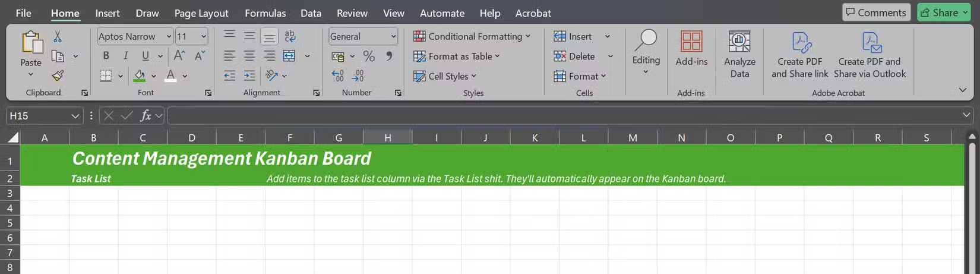The width and height of the screenshot is (980, 274).
Task: Decrease font size with smaller A icon
Action: pyautogui.click(x=200, y=55)
